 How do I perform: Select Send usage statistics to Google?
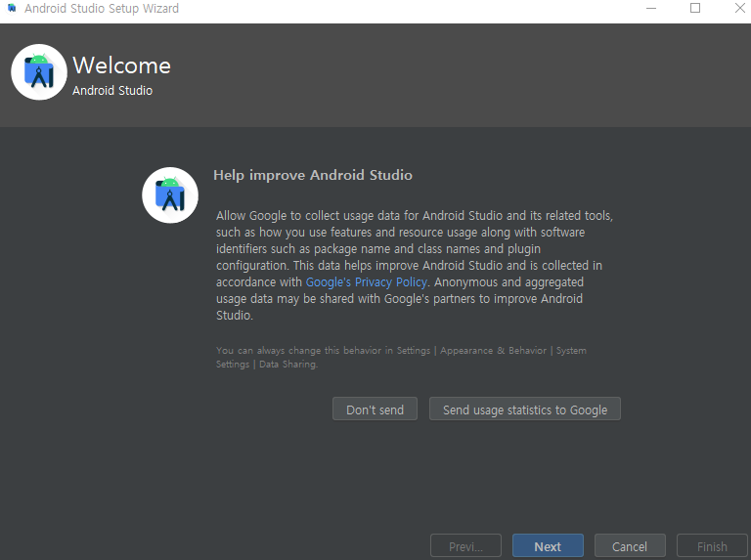pos(525,409)
